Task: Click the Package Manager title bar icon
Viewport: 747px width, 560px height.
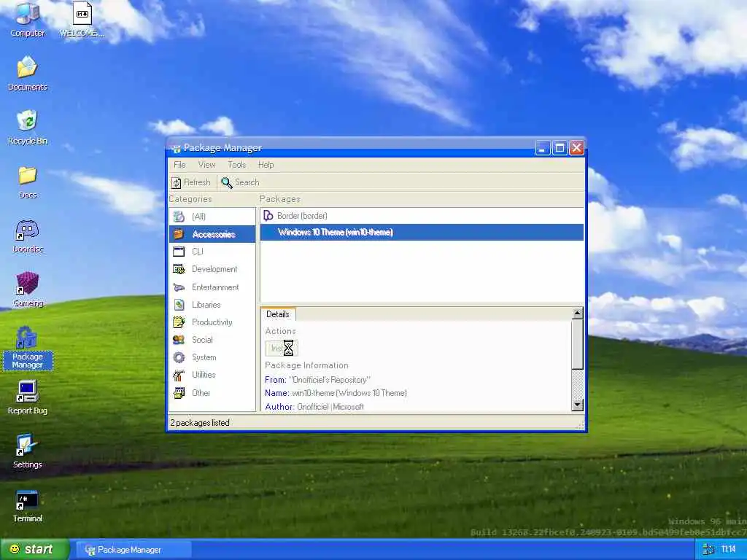Action: click(x=176, y=148)
